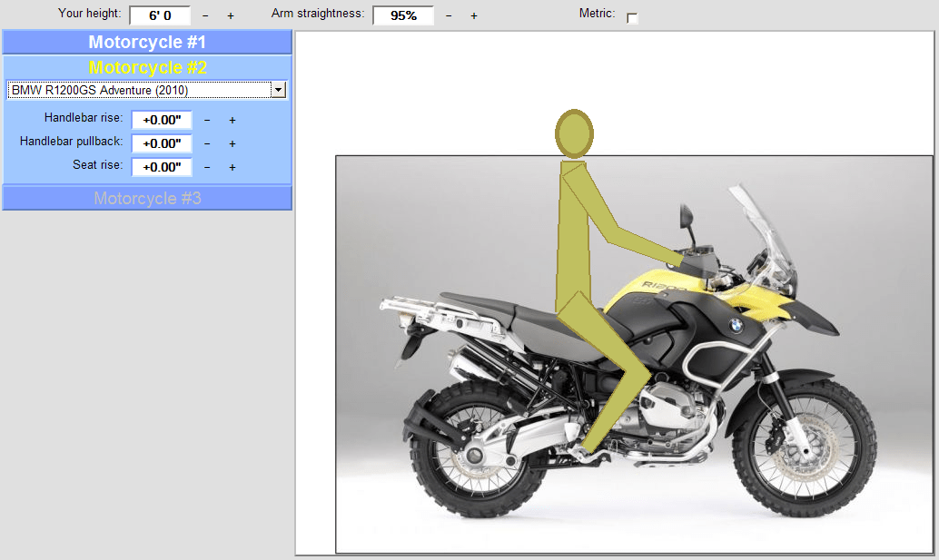939x560 pixels.
Task: Click inside the height input box
Action: [161, 15]
